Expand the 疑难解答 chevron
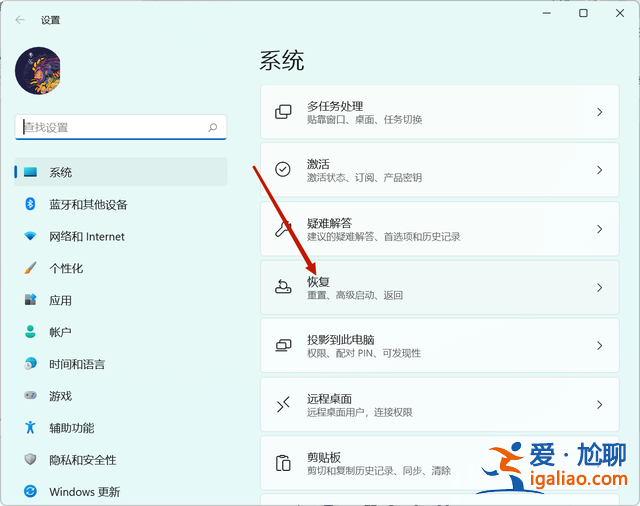 (x=600, y=229)
